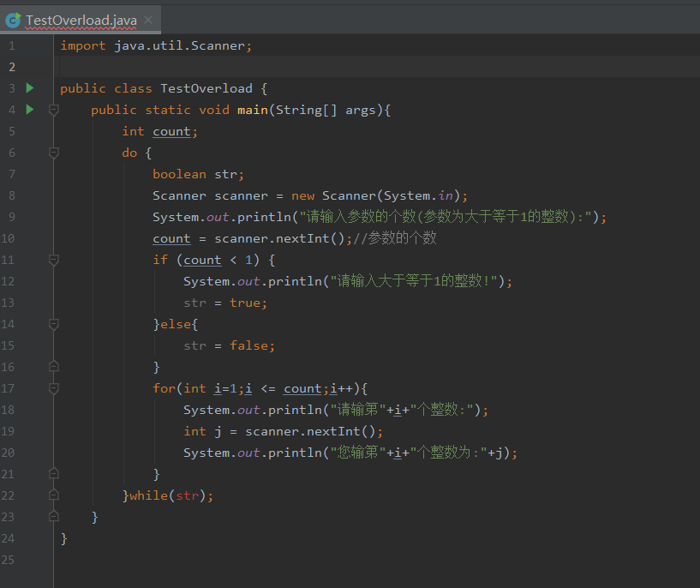Screen dimensions: 700x588
Task: Click the '请输入大于等于1的整数!' string on line 12
Action: [x=414, y=281]
